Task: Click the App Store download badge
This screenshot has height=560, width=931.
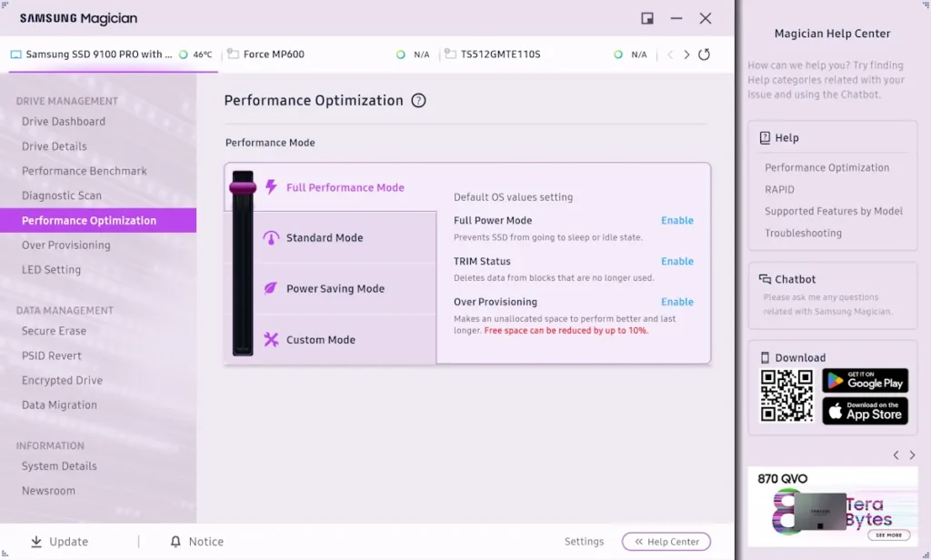Action: pos(866,410)
